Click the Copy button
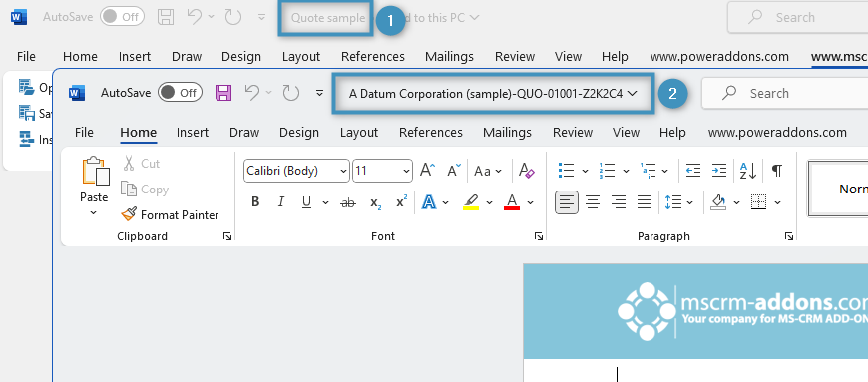Viewport: 868px width, 382px height. pyautogui.click(x=145, y=190)
